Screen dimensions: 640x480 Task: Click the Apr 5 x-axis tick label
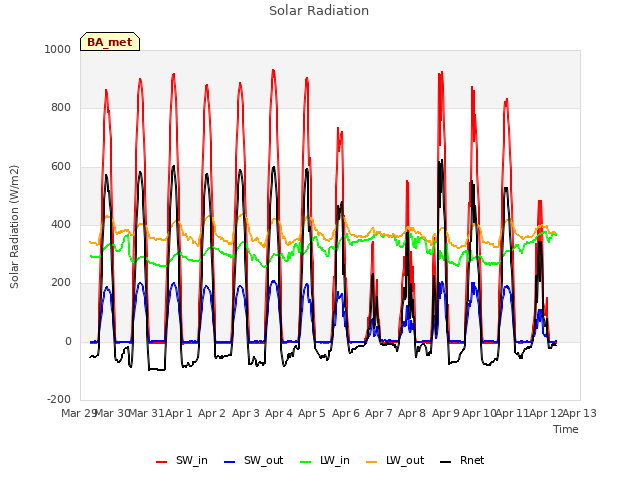[312, 413]
